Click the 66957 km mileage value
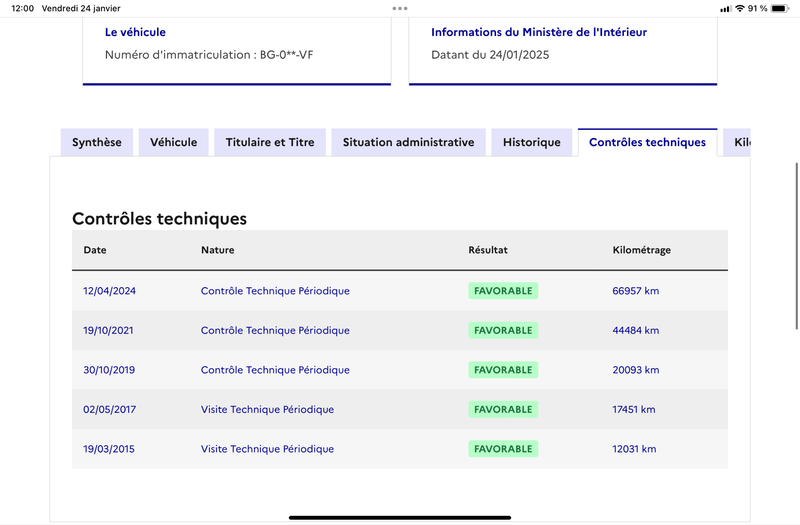800x525 pixels. [636, 291]
